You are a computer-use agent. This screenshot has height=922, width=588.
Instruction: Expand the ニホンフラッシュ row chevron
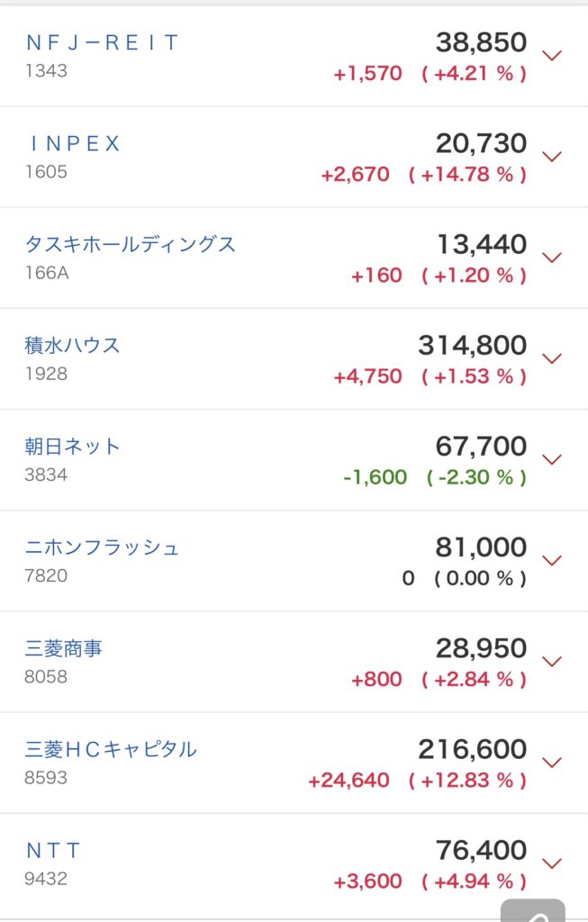(552, 560)
